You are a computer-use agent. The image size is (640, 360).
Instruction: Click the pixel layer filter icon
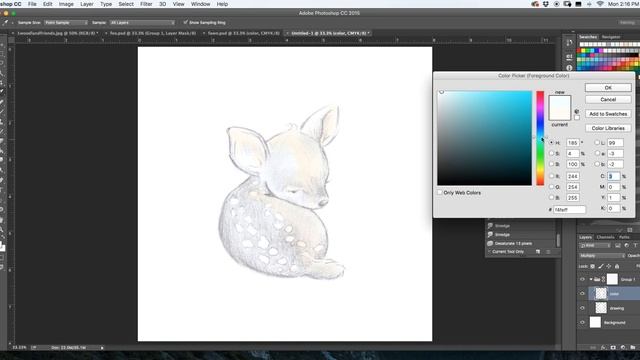click(618, 246)
